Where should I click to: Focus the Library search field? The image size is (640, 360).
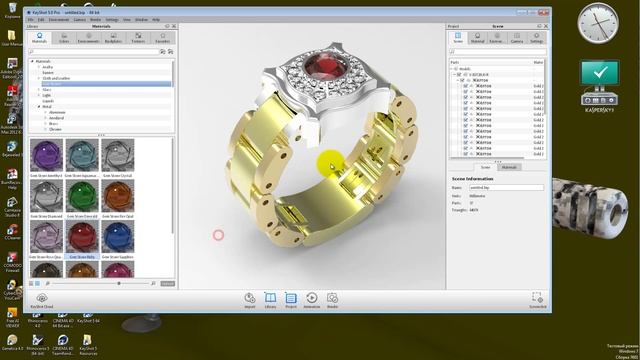93,52
